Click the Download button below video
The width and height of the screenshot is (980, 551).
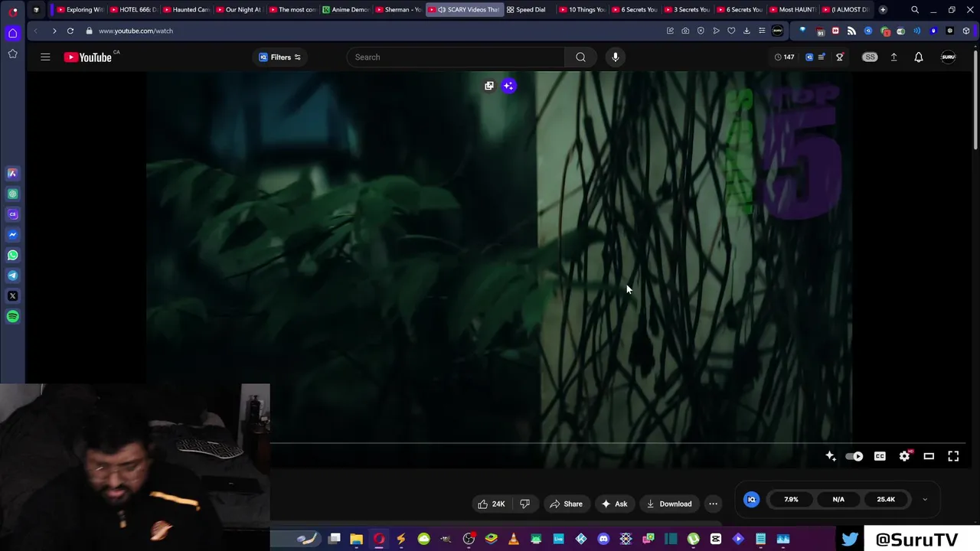point(669,504)
